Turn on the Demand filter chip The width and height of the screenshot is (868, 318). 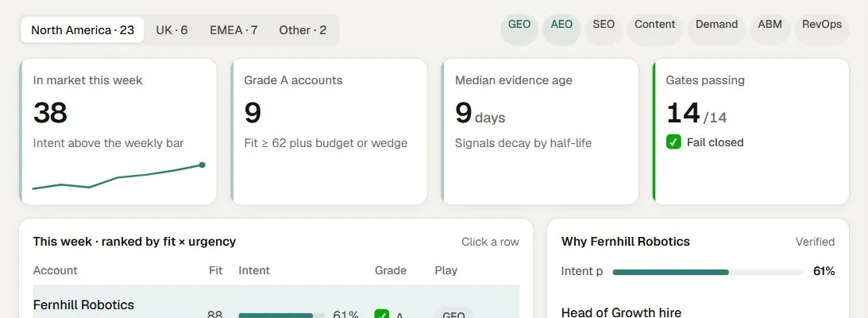(716, 29)
